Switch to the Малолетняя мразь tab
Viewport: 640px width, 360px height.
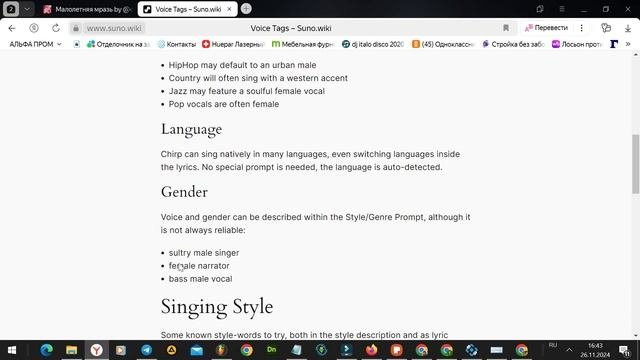(x=87, y=9)
